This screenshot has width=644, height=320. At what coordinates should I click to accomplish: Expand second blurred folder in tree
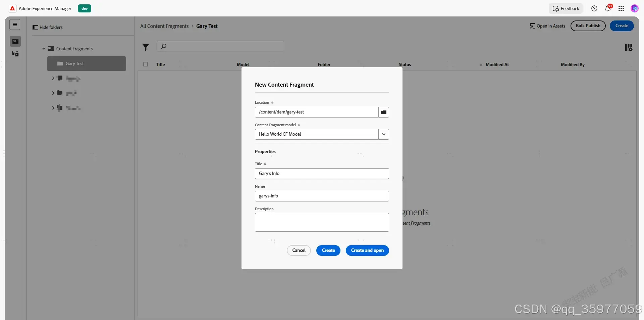coord(53,93)
